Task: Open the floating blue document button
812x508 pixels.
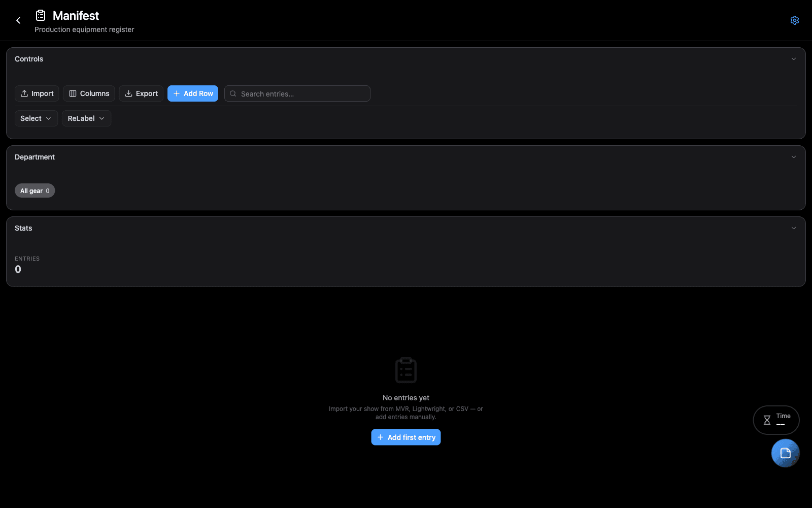Action: [785, 453]
